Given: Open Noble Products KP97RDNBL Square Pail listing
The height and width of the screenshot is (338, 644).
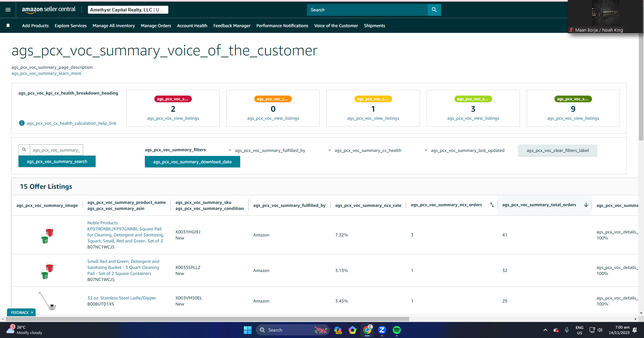Looking at the screenshot, I should click(x=126, y=232).
